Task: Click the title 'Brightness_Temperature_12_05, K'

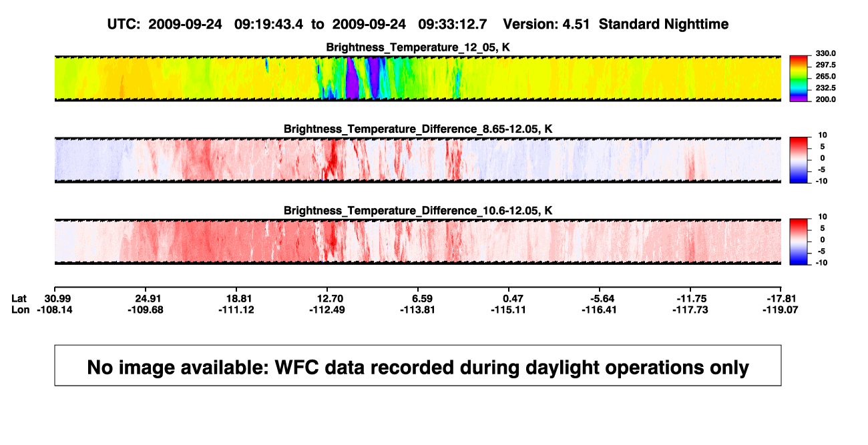Action: pyautogui.click(x=418, y=47)
